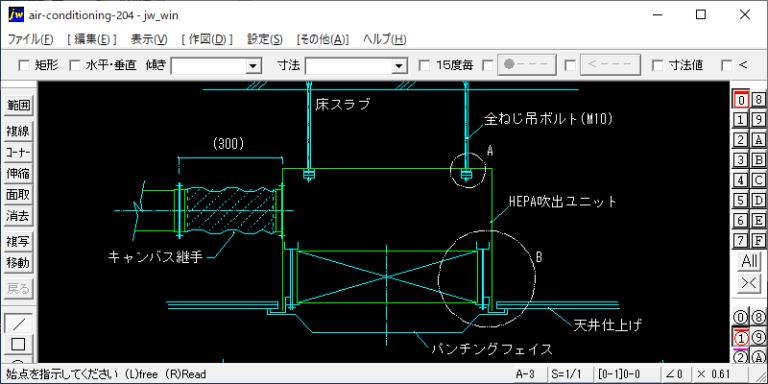Click the jw application icon in title bar
Image resolution: width=768 pixels, height=384 pixels.
(16, 15)
